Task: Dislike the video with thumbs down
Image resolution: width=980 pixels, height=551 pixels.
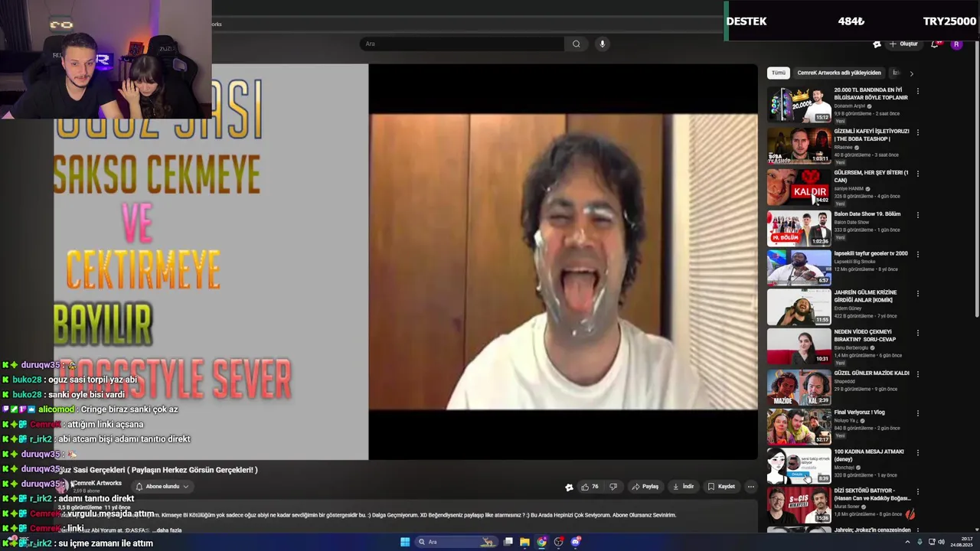Action: [x=612, y=487]
